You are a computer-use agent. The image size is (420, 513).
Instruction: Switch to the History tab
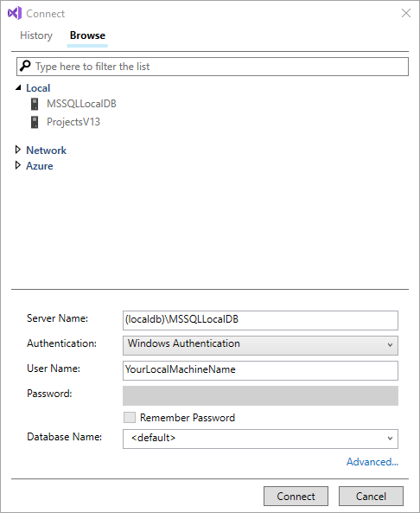click(x=36, y=35)
